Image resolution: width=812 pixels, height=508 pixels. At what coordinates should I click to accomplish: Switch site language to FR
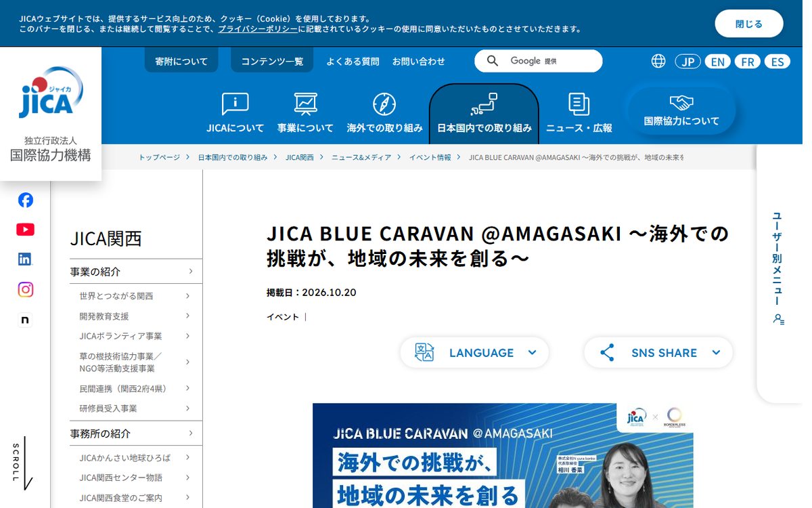pyautogui.click(x=748, y=62)
